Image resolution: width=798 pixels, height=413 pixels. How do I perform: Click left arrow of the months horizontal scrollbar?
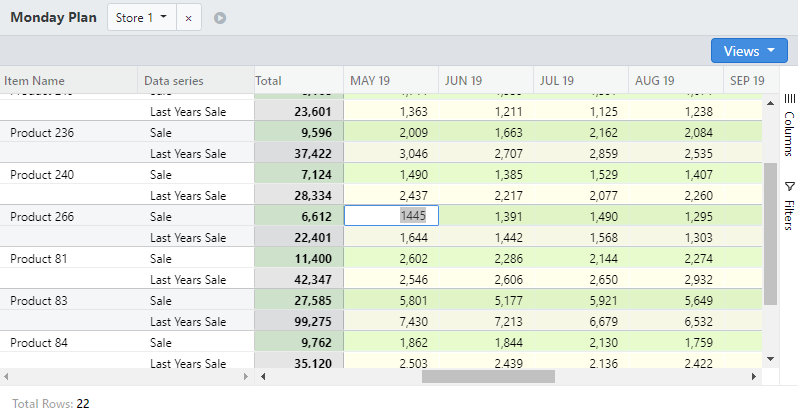263,377
